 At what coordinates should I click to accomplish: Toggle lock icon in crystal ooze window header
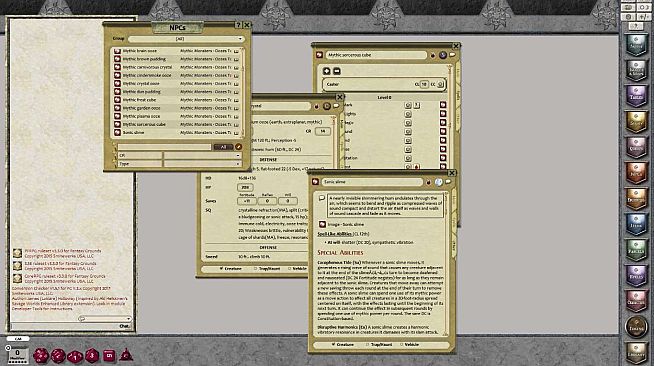point(317,107)
